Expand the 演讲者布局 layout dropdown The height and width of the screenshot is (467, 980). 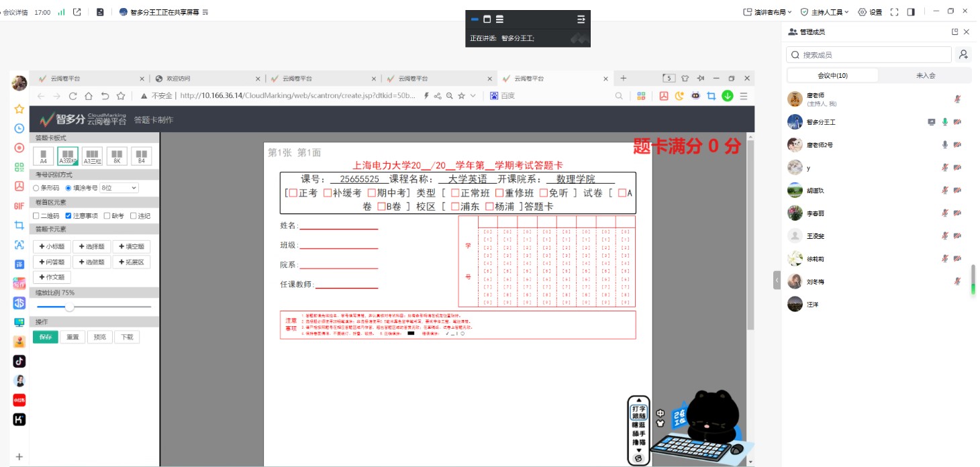coord(768,12)
